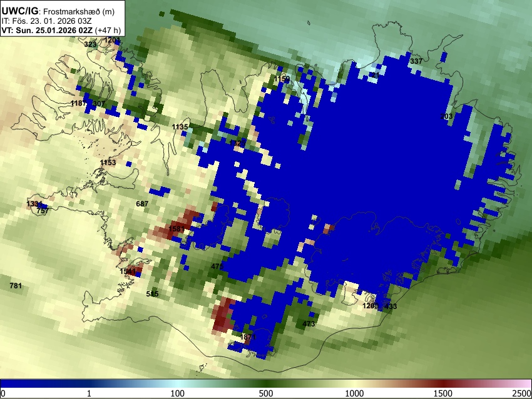This screenshot has height=399, width=532.
Task: Click the 'Frostmarkshæð (m)' title text
Action: pos(79,11)
